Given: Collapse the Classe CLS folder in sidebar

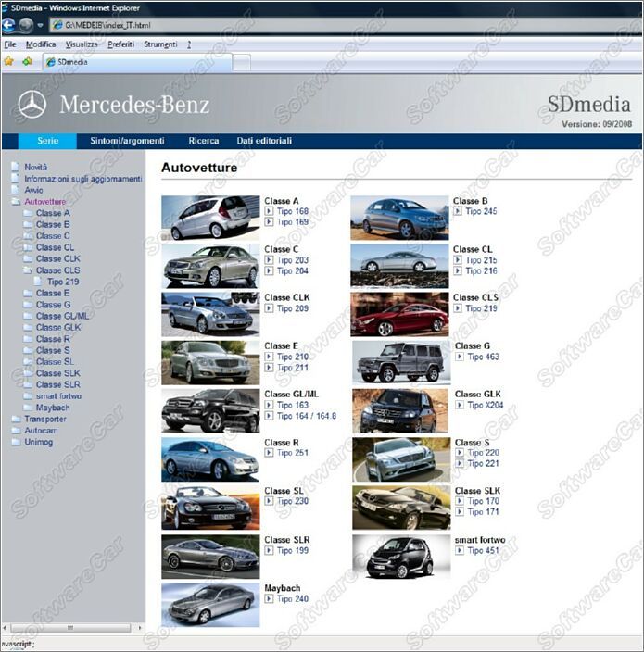Looking at the screenshot, I should (x=27, y=270).
